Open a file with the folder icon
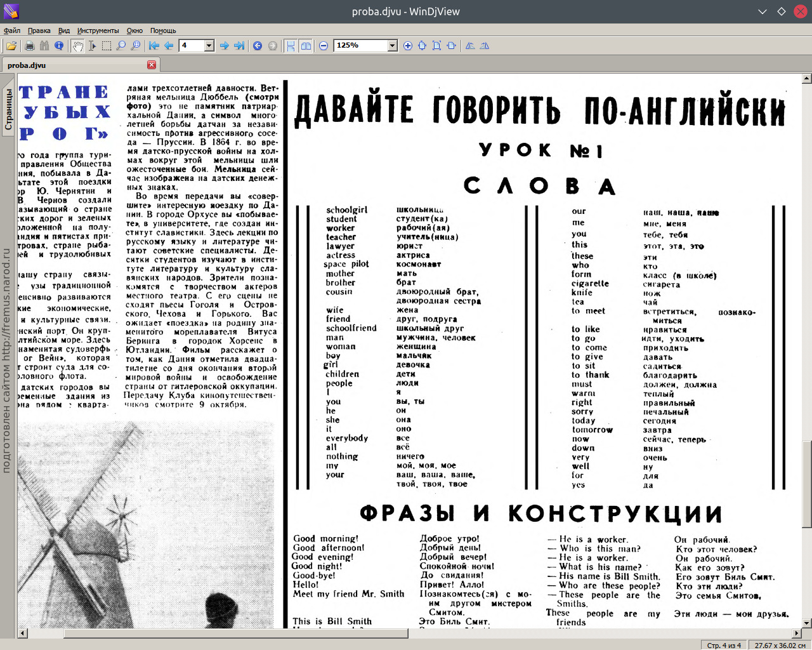Screen dimensions: 812x650 click(x=11, y=46)
